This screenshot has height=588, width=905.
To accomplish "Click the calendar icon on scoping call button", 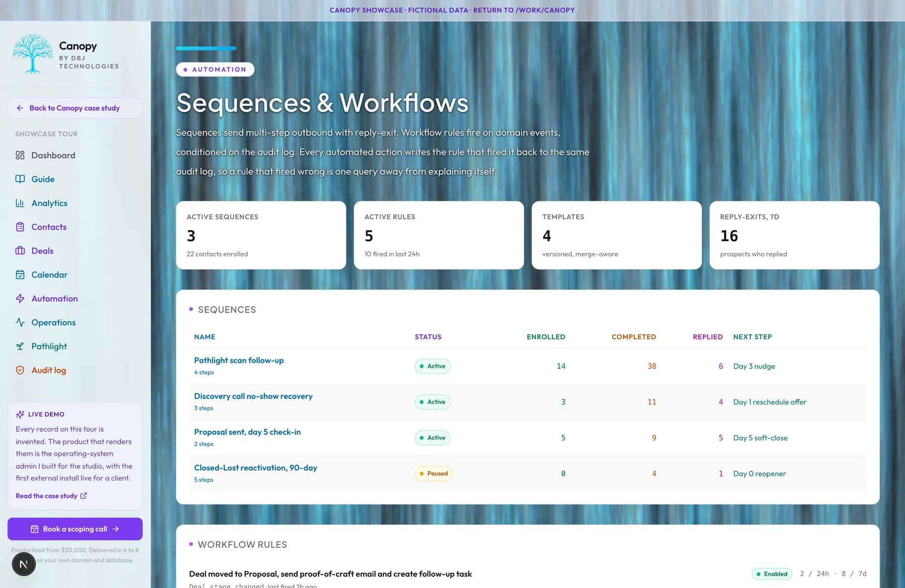I will click(x=35, y=529).
